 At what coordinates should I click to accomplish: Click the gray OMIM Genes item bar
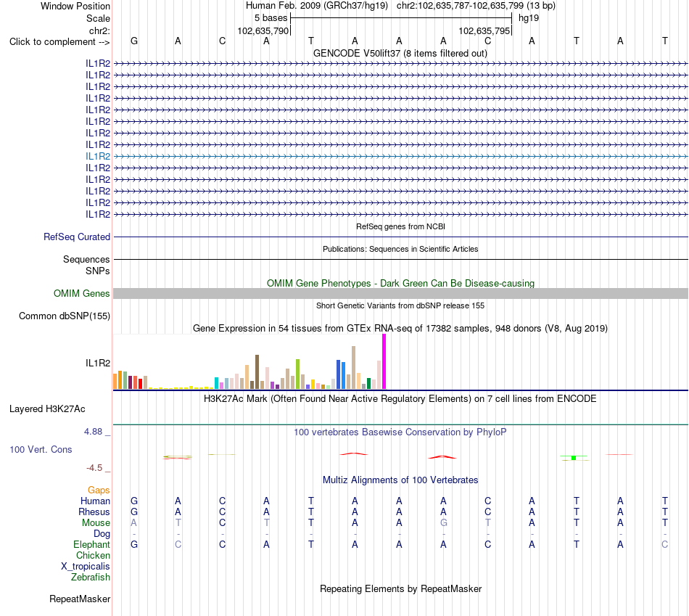[401, 293]
